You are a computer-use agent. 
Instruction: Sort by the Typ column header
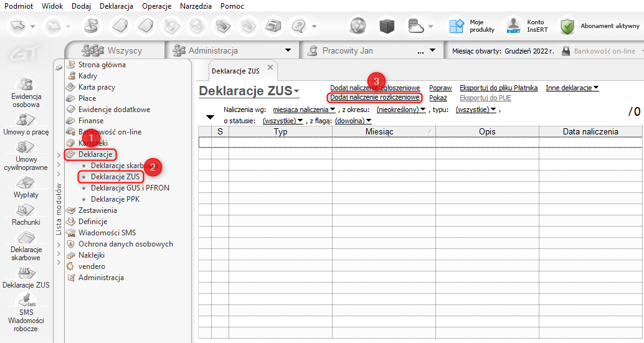click(x=280, y=132)
